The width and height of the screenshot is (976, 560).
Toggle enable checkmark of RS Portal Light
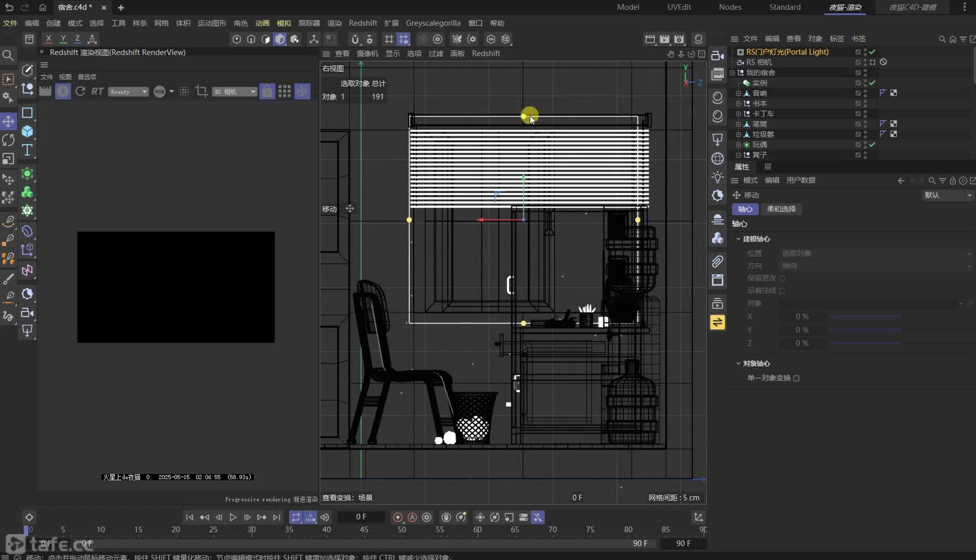[x=872, y=52]
